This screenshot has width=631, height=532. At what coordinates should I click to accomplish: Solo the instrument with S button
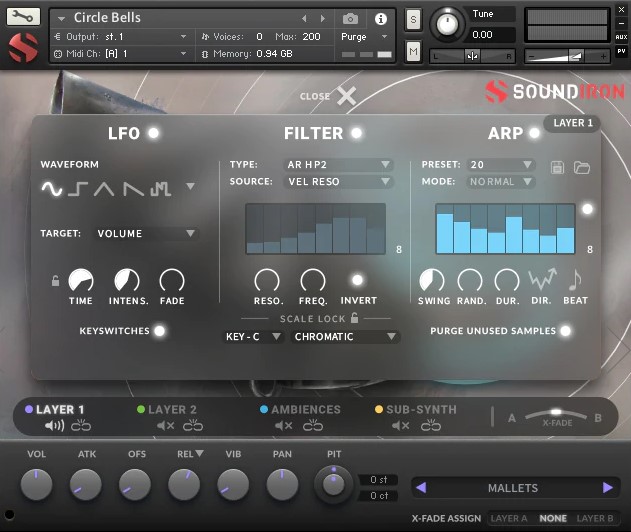(413, 19)
